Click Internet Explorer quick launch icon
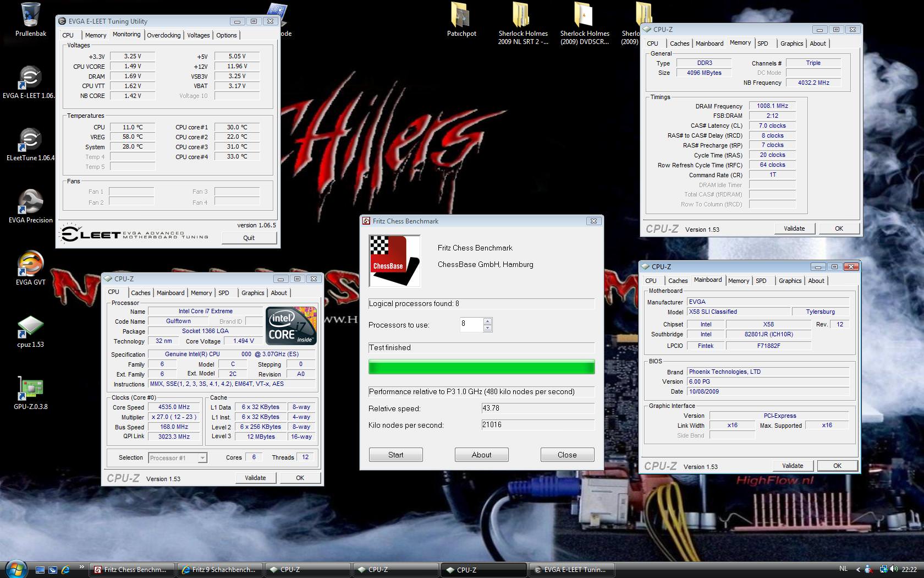 pyautogui.click(x=65, y=570)
